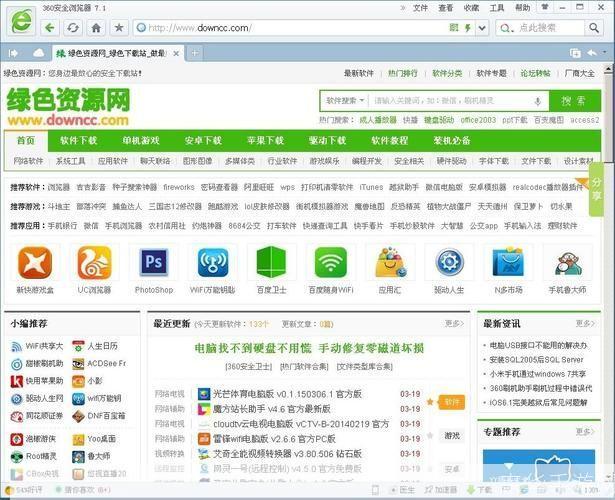
Task: Click the 360 browser logo icon
Action: [x=21, y=21]
